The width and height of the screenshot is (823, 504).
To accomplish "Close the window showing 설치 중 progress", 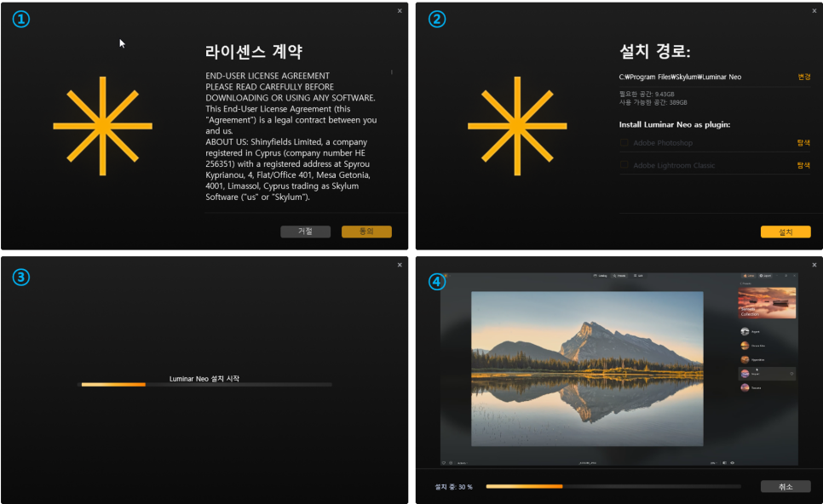I will 814,265.
